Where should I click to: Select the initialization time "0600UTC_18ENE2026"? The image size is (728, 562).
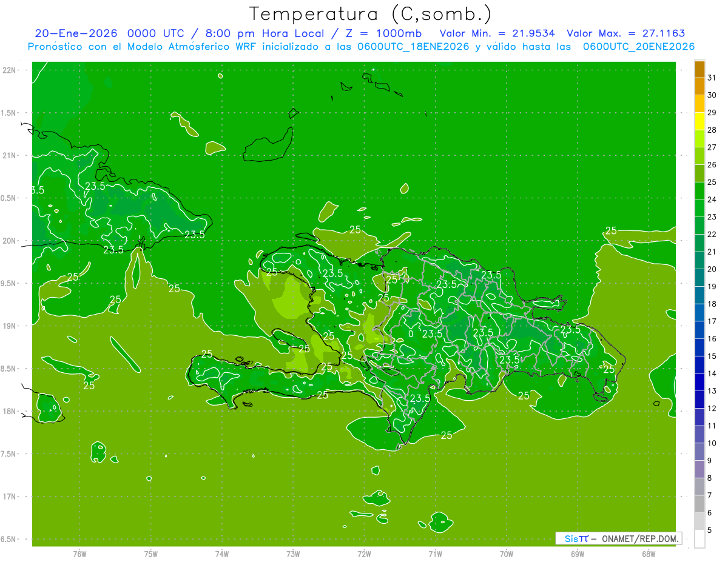coord(413,47)
